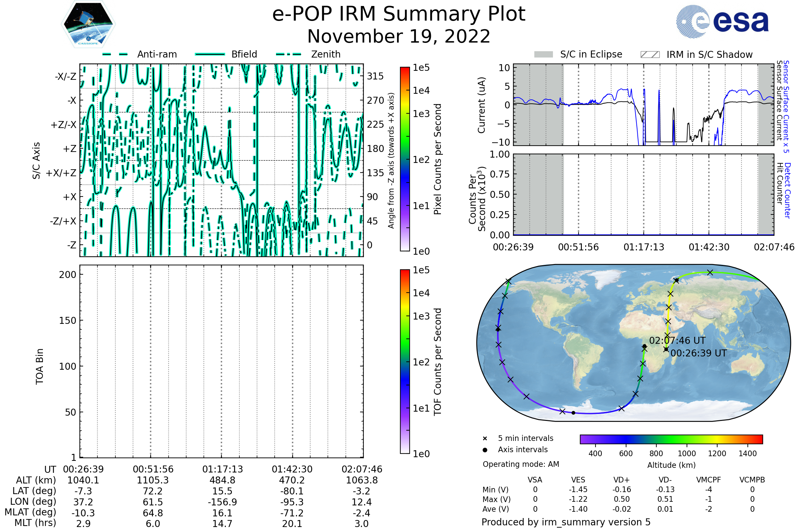Click the Altitude (km) horizontal colorbar
Screen dimensions: 798x532
[x=671, y=439]
